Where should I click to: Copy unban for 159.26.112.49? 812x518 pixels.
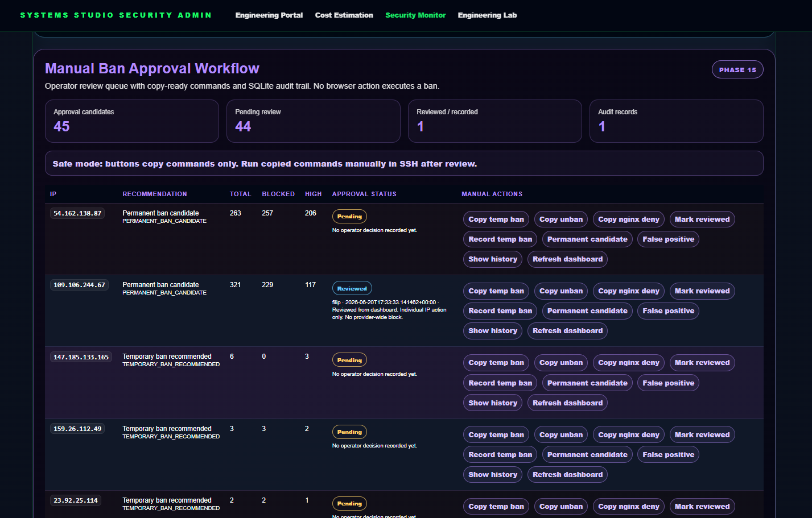click(561, 435)
